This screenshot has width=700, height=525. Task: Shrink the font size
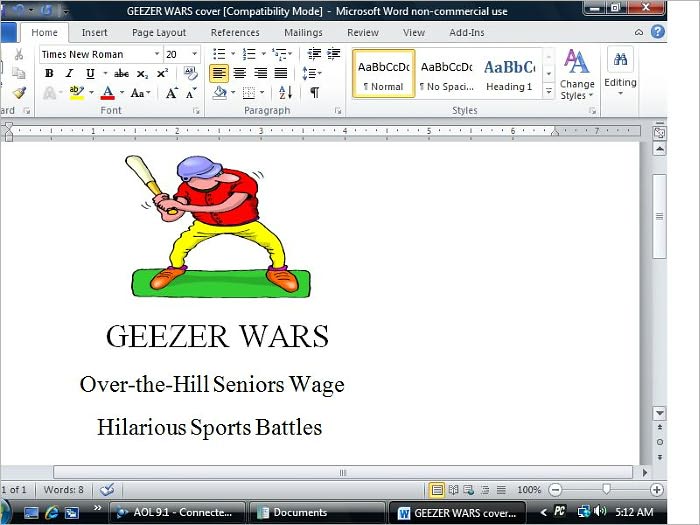[192, 93]
